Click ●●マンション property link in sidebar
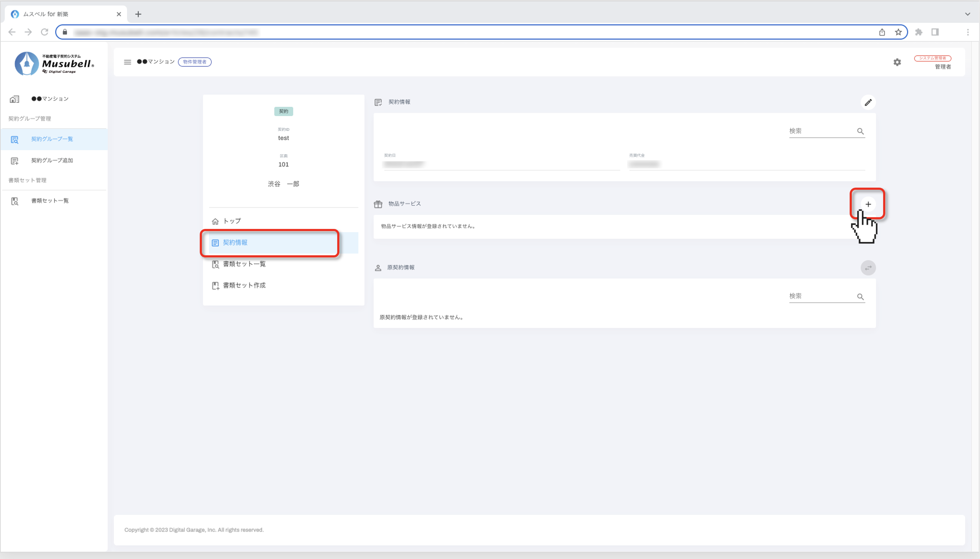980x559 pixels. click(x=50, y=99)
